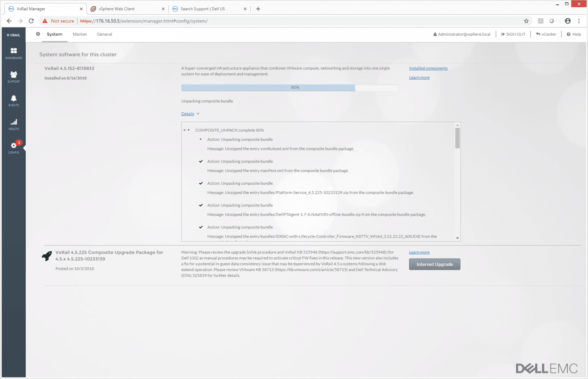Click 'Posted on 10/2/2018' text

point(75,269)
